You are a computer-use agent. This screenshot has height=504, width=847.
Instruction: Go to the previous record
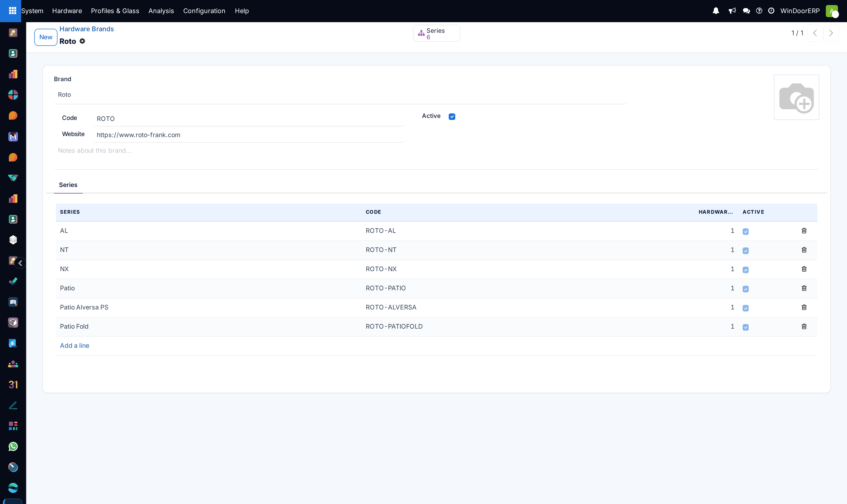[815, 33]
